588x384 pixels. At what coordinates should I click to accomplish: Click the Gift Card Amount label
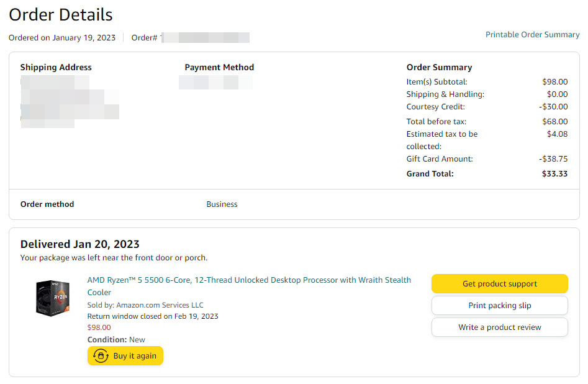point(440,159)
